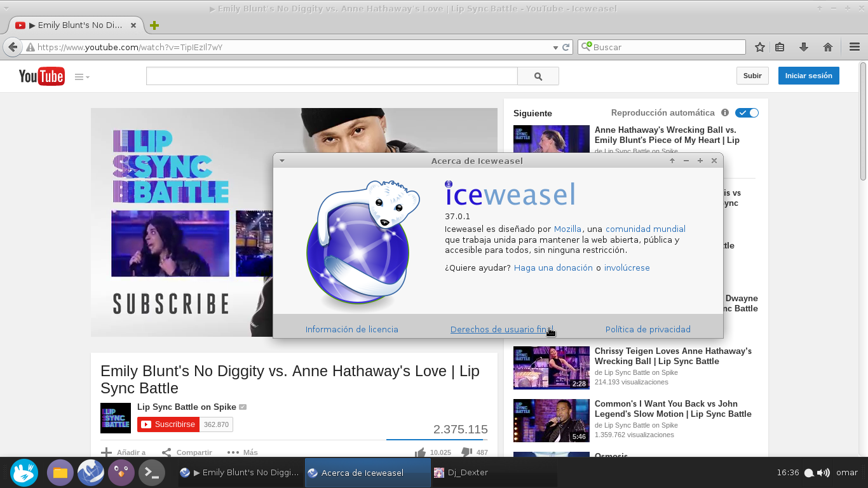Click the channel avatar under video title

[116, 418]
